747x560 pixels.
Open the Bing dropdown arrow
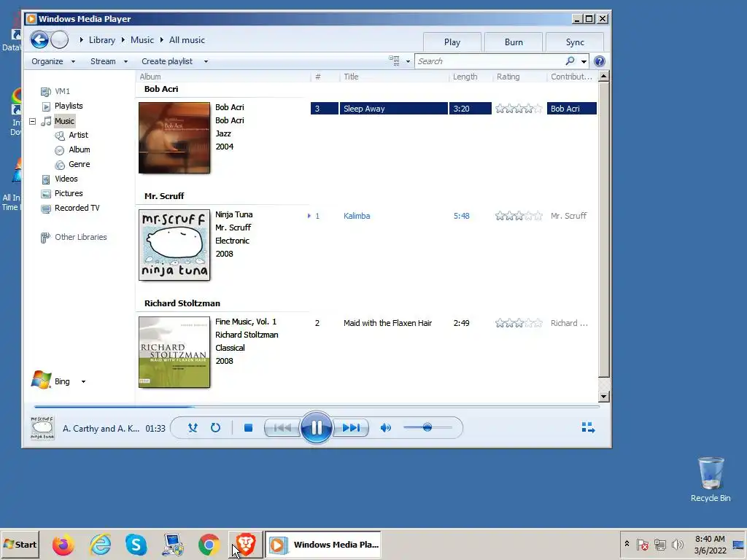pyautogui.click(x=83, y=381)
